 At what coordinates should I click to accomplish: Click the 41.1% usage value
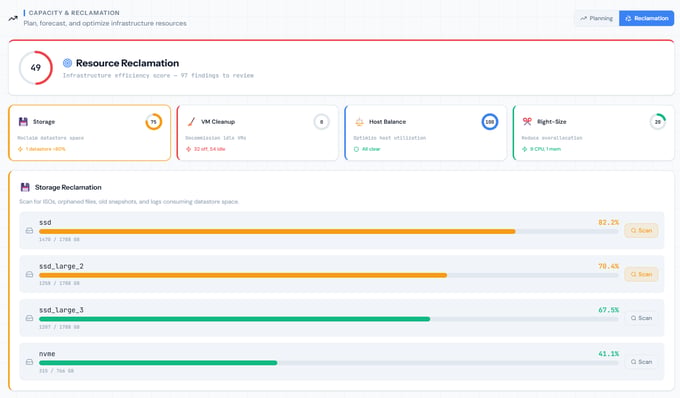608,354
